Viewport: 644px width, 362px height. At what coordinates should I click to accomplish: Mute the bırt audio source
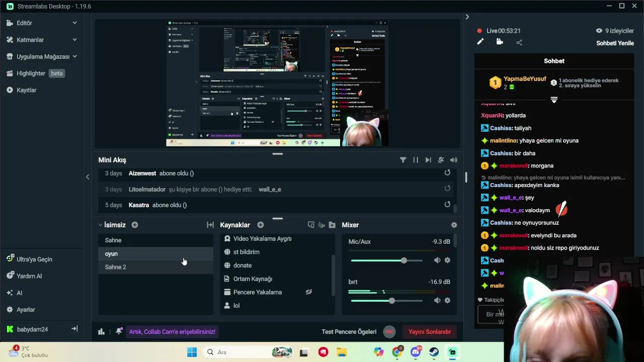437,300
